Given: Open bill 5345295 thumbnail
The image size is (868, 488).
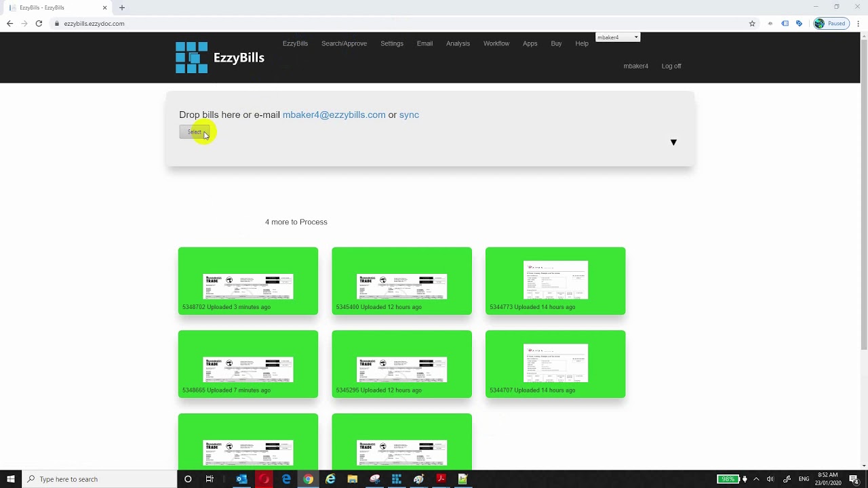Looking at the screenshot, I should click(x=401, y=364).
